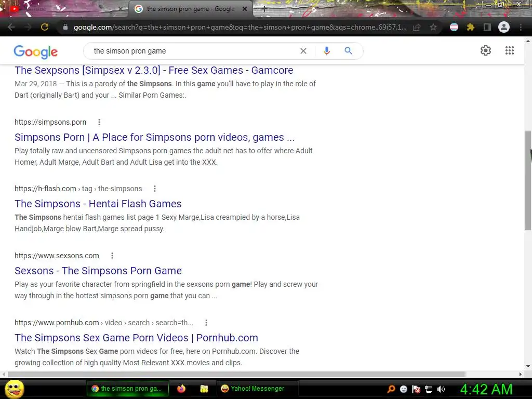532x399 pixels.
Task: Click the horizontal scrollbar thumb
Action: tap(236, 374)
